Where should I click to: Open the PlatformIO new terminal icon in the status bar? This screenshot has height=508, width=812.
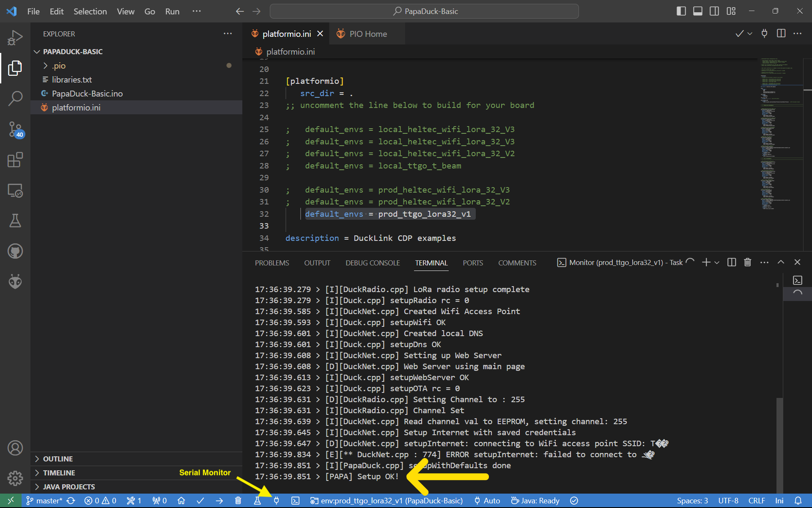click(295, 501)
